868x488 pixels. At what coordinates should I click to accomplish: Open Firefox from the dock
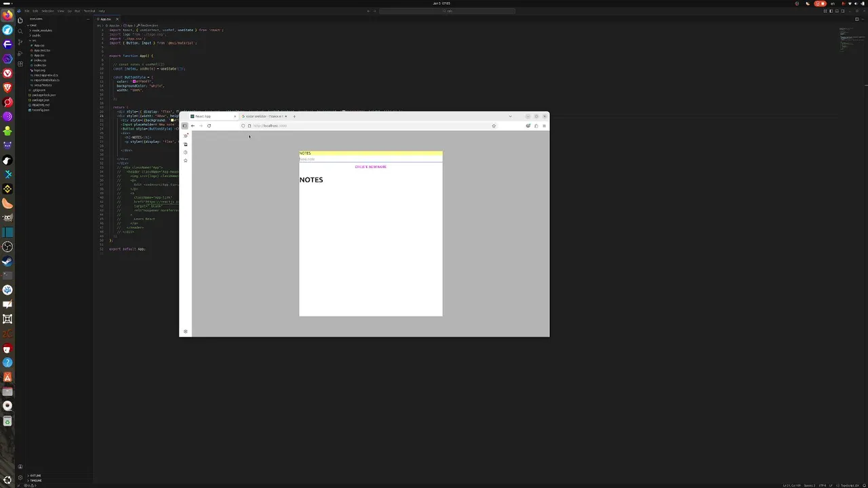7,15
